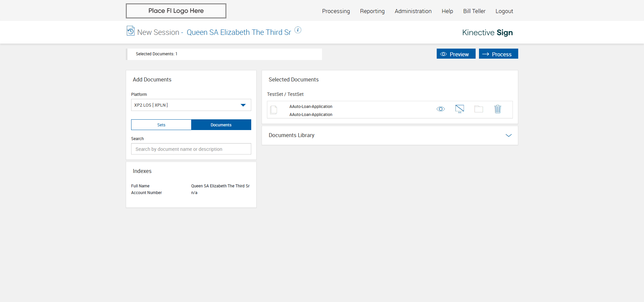Screen dimensions: 644x302
Task: Open the Processing menu
Action: click(336, 11)
